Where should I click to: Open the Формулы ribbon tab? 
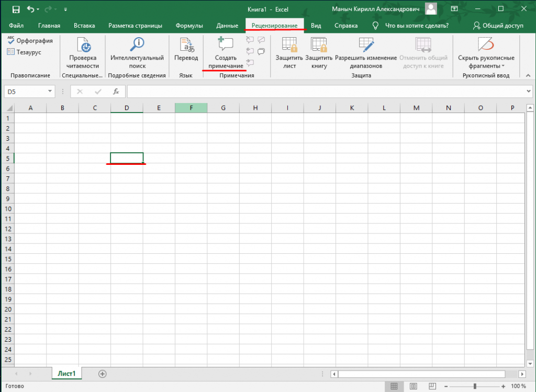click(x=189, y=26)
